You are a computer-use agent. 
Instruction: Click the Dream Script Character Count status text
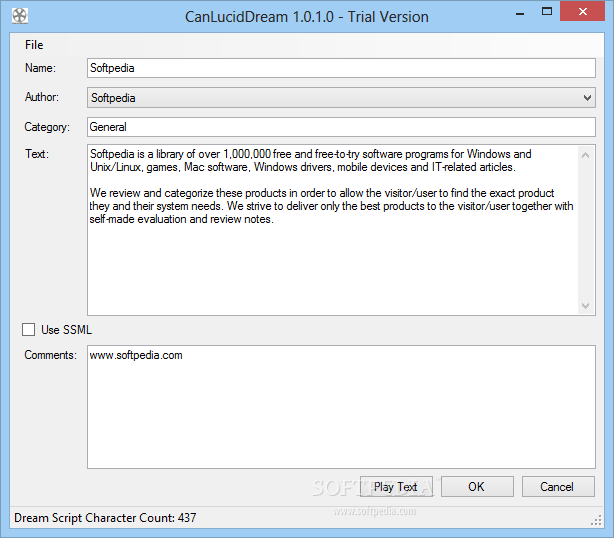click(x=105, y=518)
